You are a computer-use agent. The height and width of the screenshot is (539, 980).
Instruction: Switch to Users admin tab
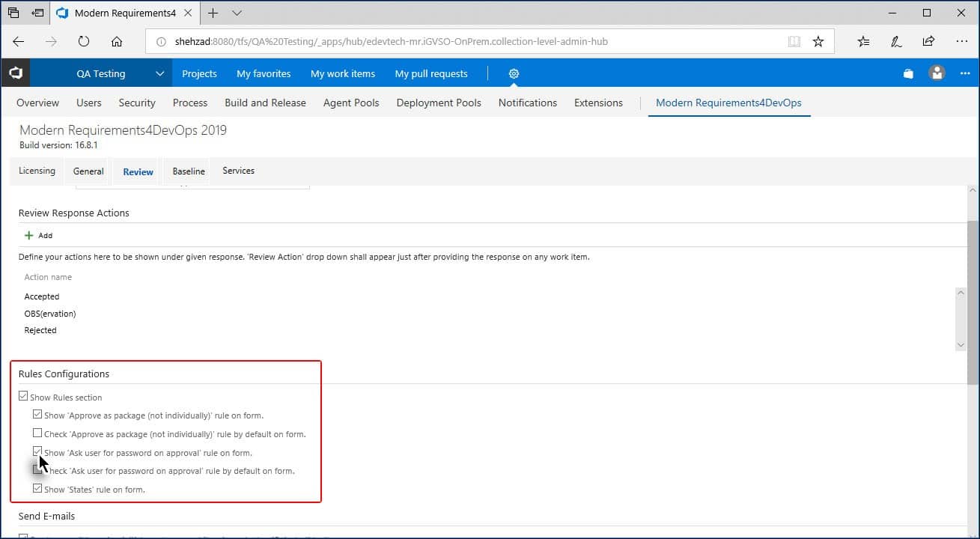(89, 103)
